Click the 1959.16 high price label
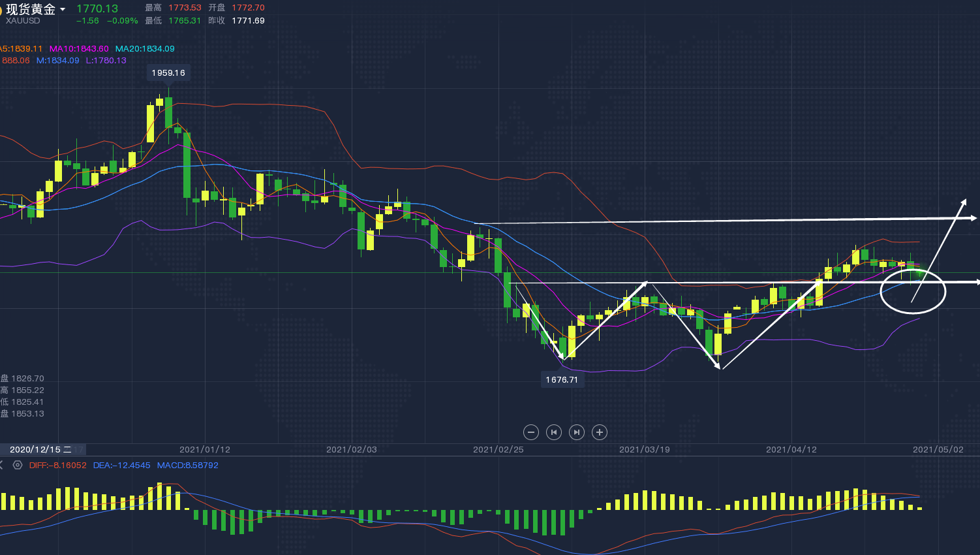980x555 pixels. pyautogui.click(x=168, y=73)
